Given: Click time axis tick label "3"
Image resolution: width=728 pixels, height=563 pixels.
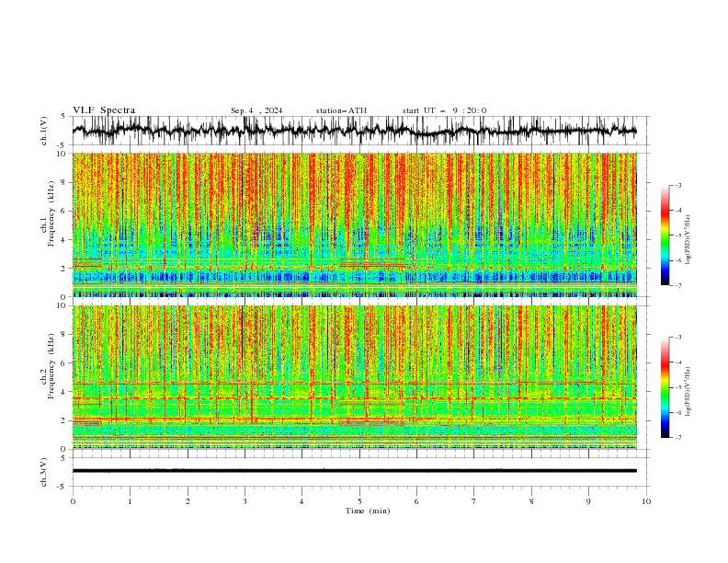Looking at the screenshot, I should (245, 501).
